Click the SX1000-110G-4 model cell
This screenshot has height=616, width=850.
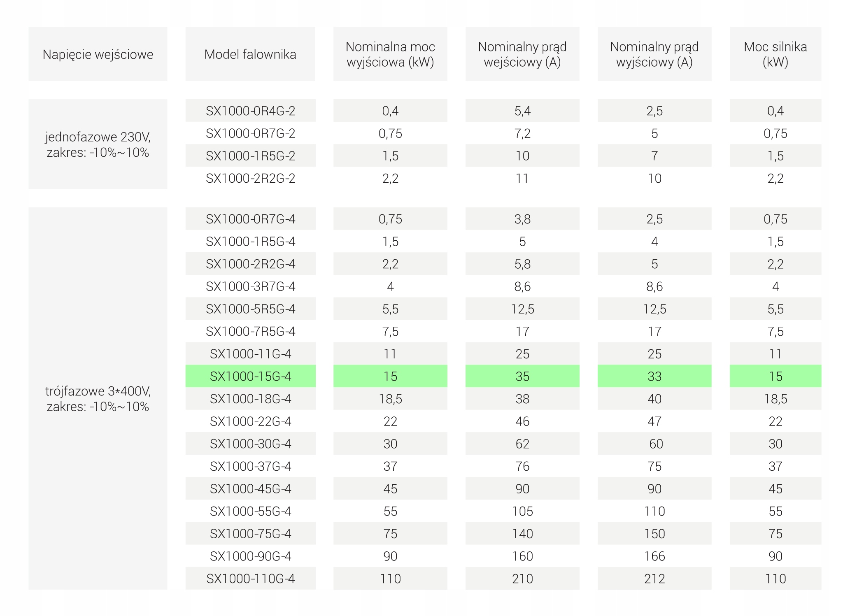[x=250, y=579]
